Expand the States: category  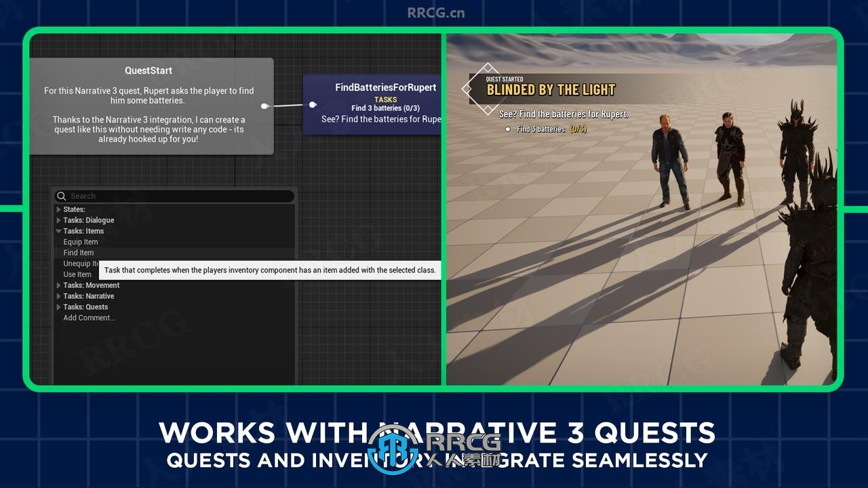(x=59, y=209)
